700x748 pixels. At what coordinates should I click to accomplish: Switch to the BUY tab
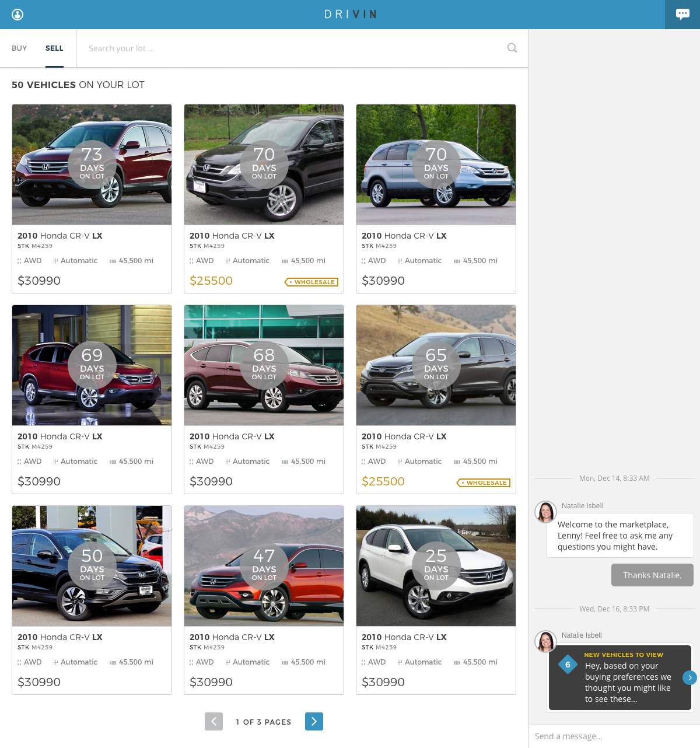[x=19, y=48]
